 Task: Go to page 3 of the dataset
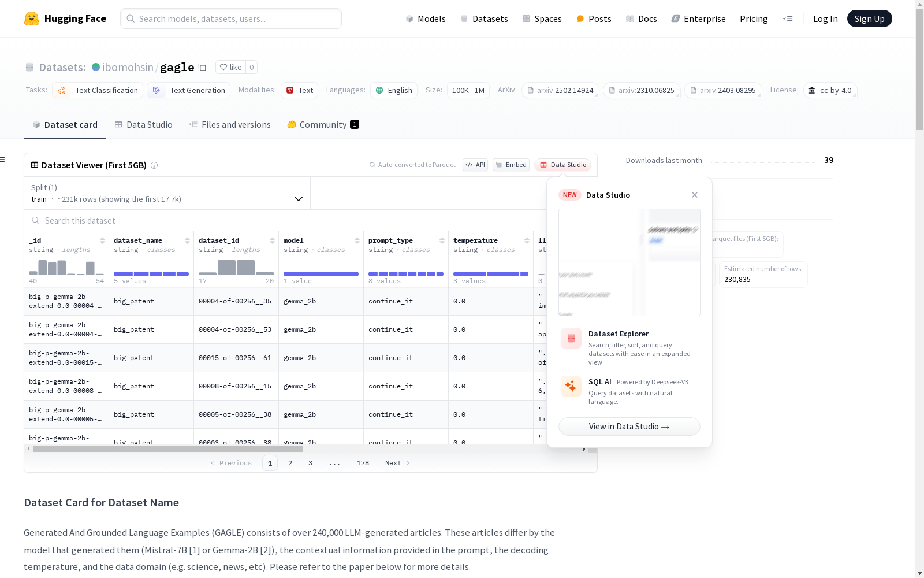pos(310,463)
